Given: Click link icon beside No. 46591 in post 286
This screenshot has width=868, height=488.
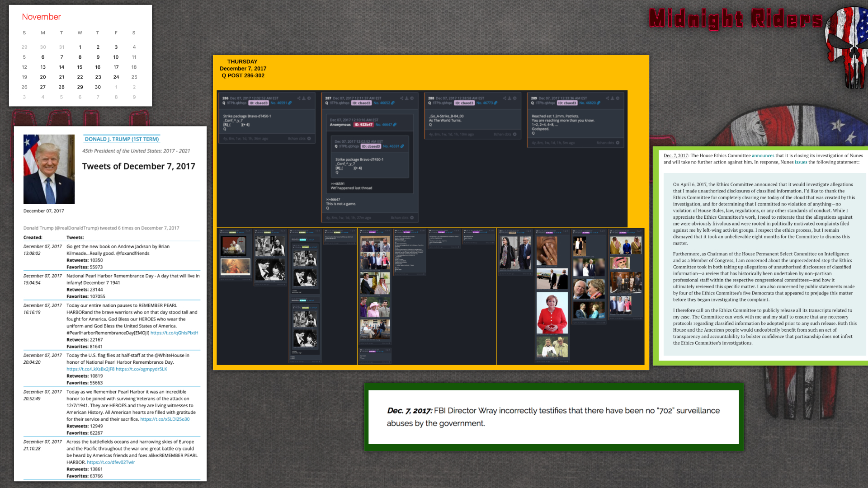Looking at the screenshot, I should (x=290, y=103).
